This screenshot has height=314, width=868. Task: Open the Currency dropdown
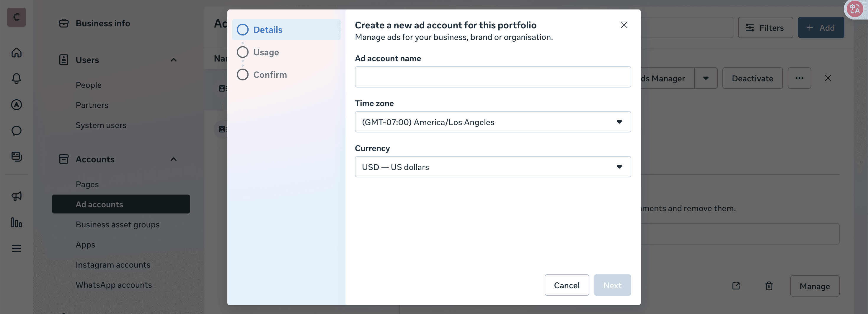(x=493, y=167)
